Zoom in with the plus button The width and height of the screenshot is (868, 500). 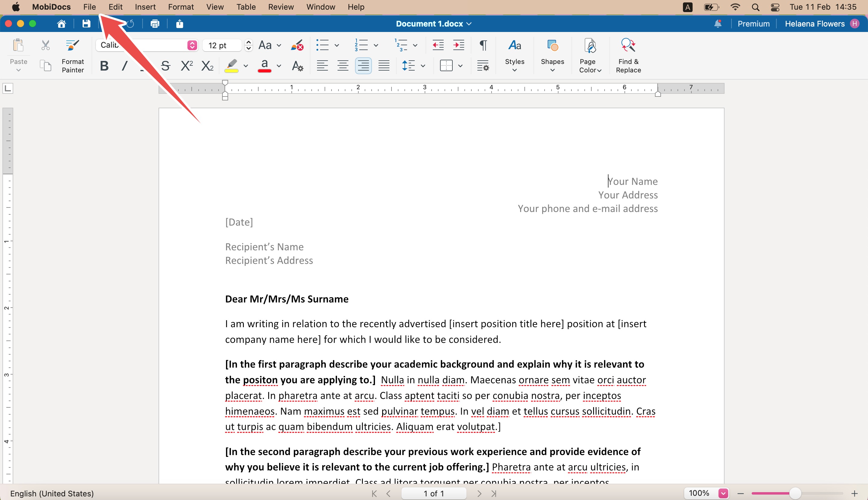[855, 493]
